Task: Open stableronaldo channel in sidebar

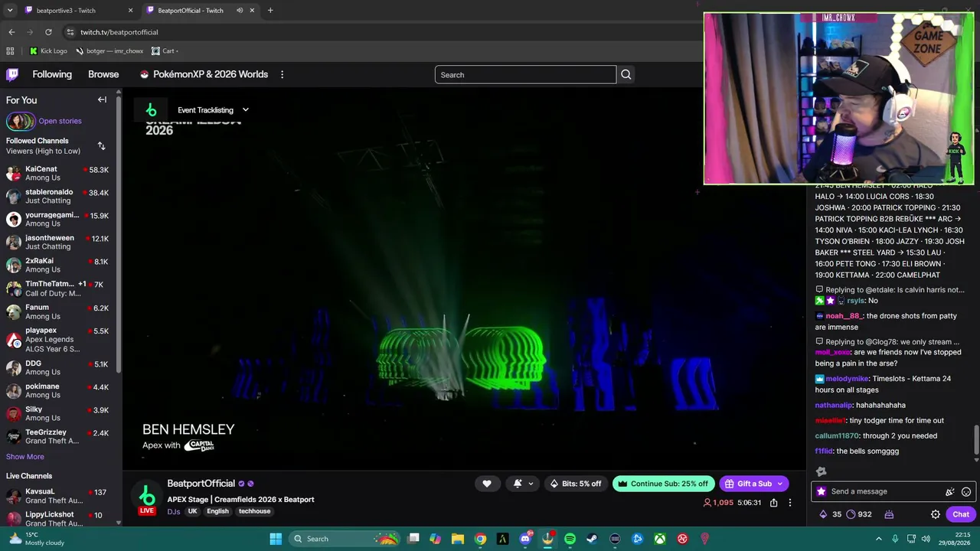Action: coord(57,196)
